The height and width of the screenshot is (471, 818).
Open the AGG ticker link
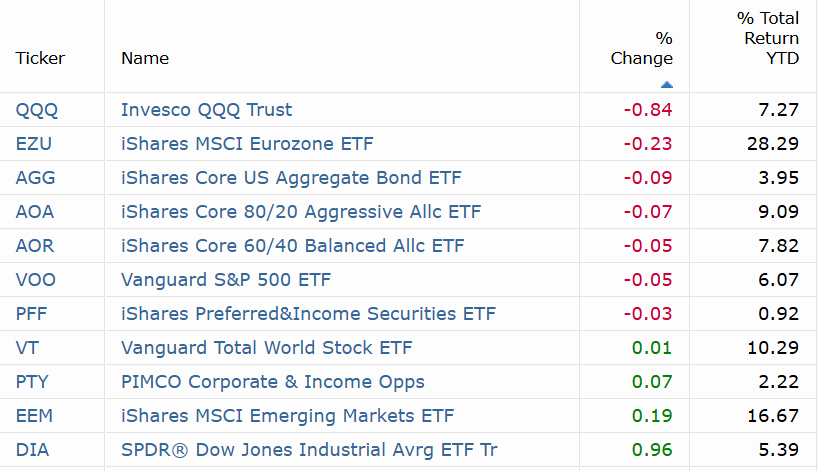point(35,178)
